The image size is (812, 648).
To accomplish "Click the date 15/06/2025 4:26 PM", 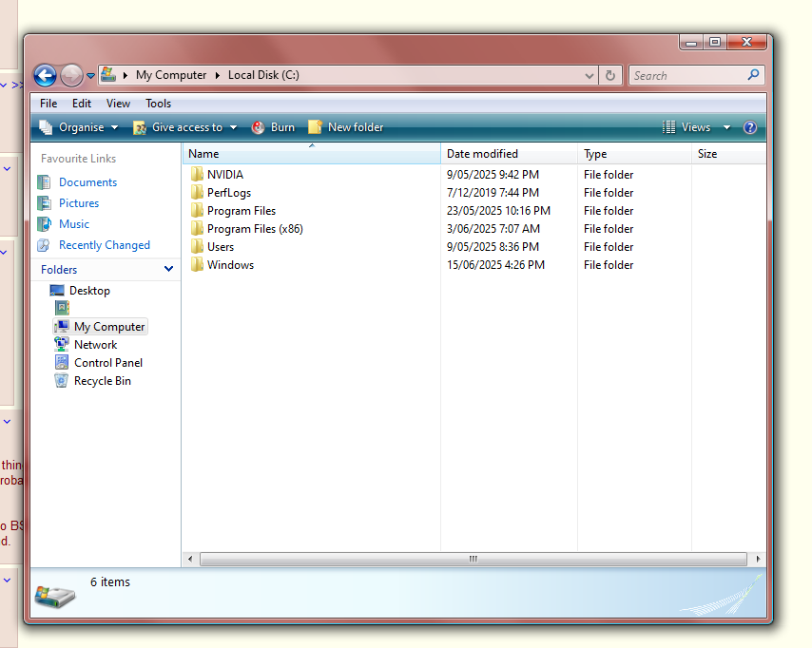I will click(495, 265).
